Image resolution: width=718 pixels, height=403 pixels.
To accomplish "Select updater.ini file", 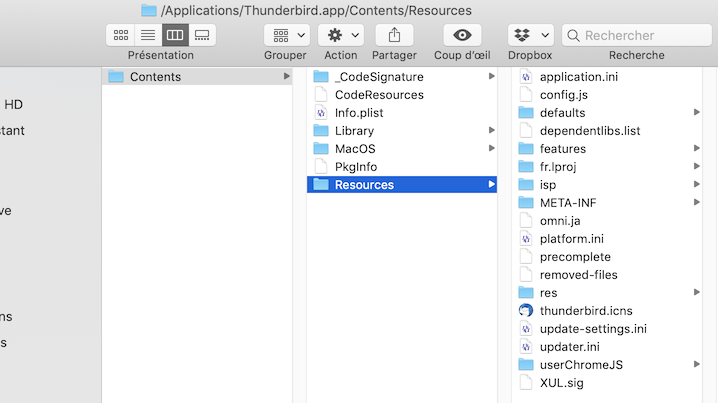I will [607, 347].
